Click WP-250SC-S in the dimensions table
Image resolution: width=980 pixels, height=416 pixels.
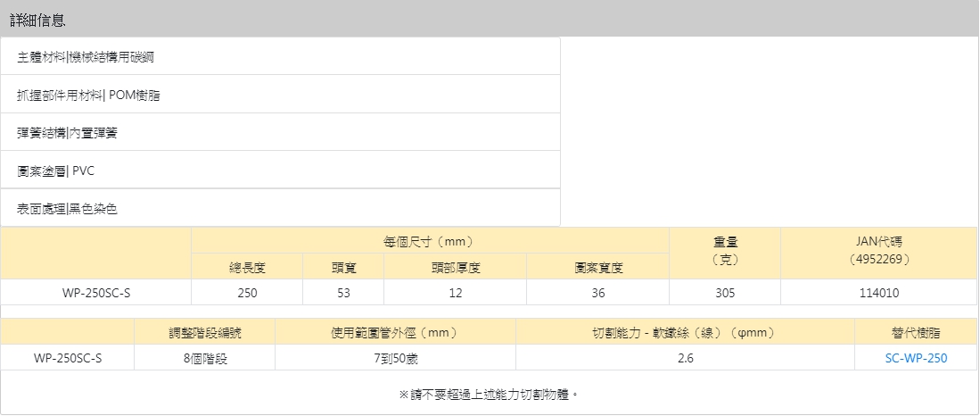click(x=96, y=293)
